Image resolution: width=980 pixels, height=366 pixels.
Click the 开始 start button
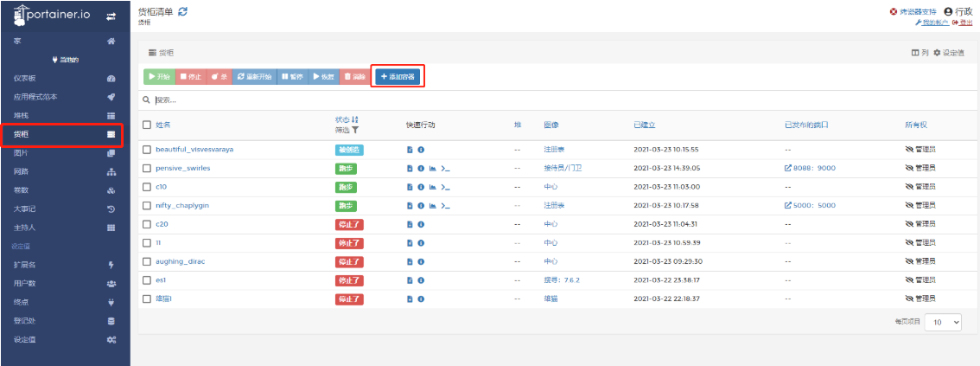point(159,76)
